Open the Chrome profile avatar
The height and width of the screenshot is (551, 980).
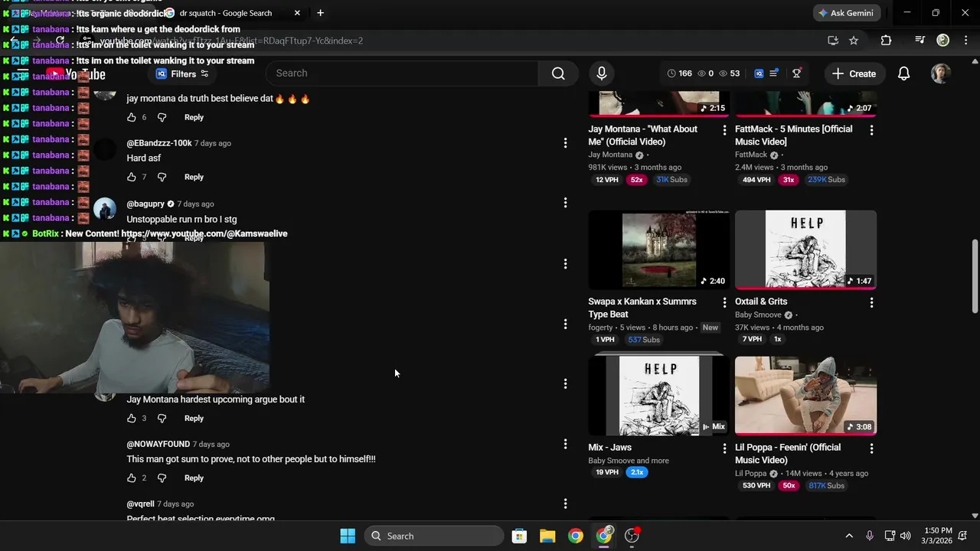click(943, 41)
